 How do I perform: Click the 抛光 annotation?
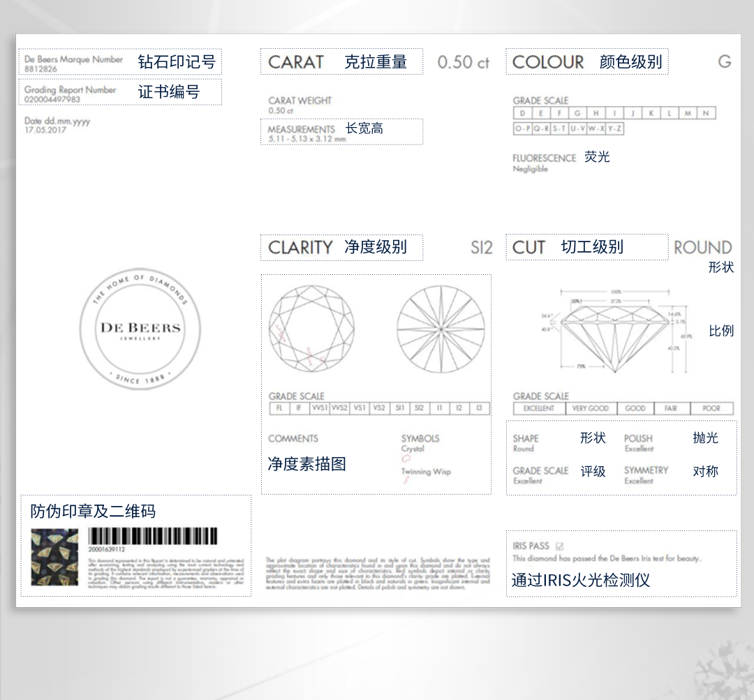[705, 438]
